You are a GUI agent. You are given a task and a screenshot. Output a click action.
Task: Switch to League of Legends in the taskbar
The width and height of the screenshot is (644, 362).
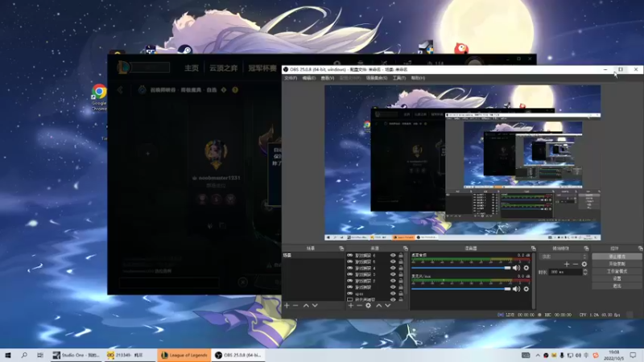[184, 355]
